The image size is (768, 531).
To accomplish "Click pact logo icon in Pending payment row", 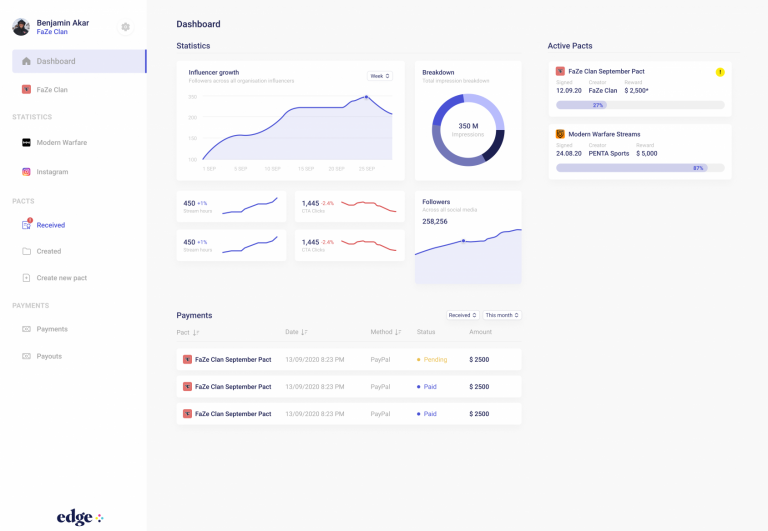I will (187, 360).
